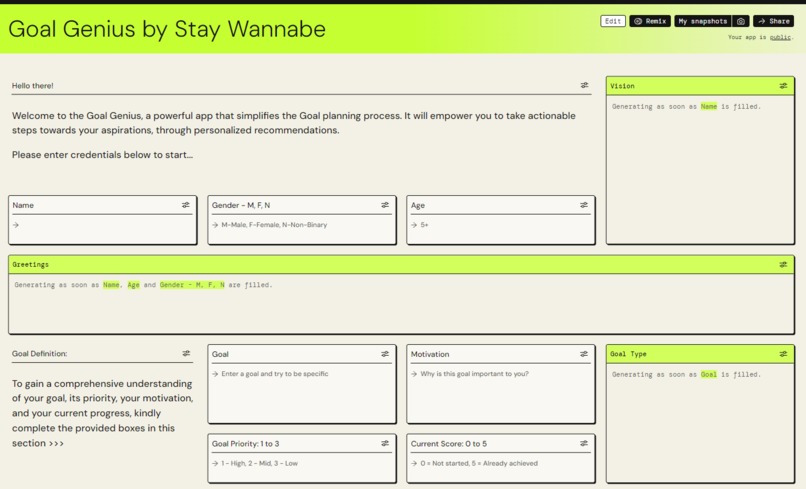The image size is (806, 489).
Task: Click 'Please enter credentials below to start' text
Action: pos(102,155)
